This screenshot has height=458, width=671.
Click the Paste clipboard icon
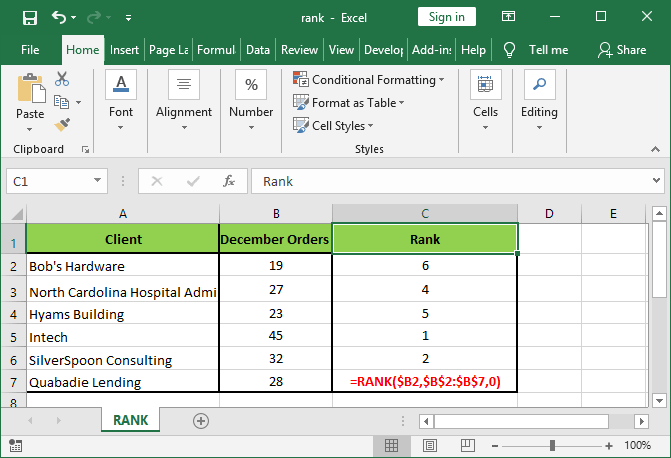[x=31, y=88]
